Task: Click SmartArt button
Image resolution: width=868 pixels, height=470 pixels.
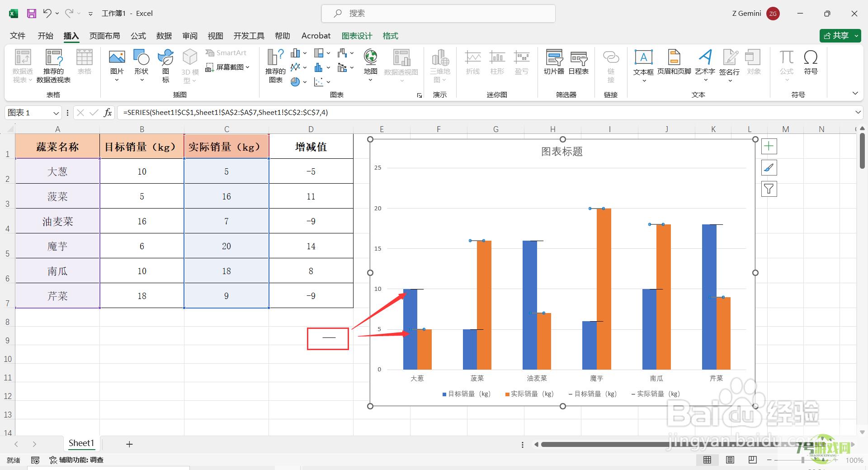Action: click(x=226, y=53)
